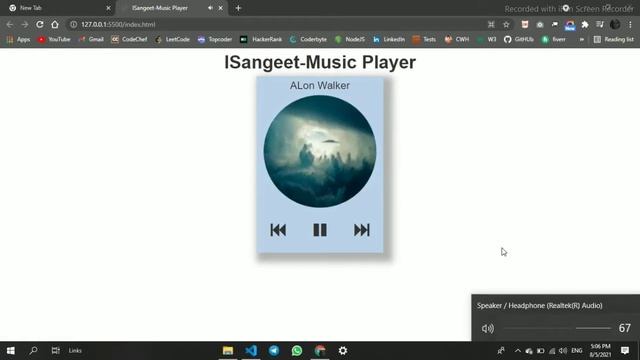This screenshot has width=640, height=360.
Task: Open Settings gear from the taskbar
Action: [343, 351]
